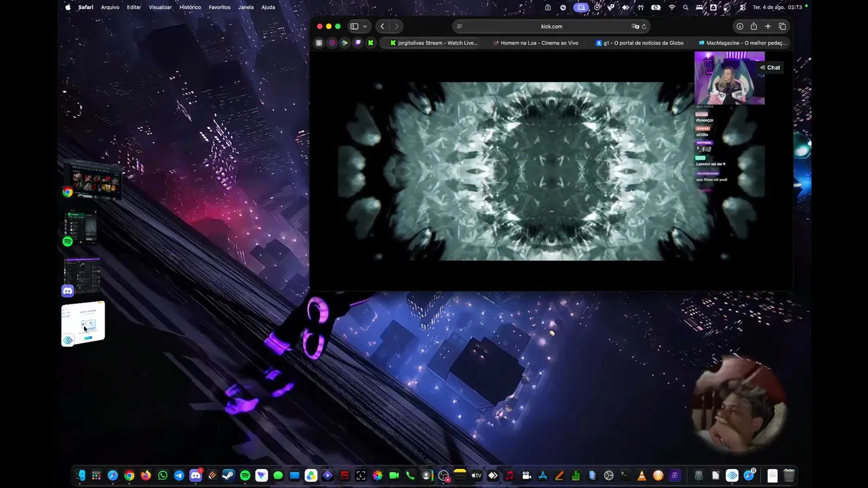The height and width of the screenshot is (488, 868).
Task: Switch to Homem na Lua tab
Action: (x=536, y=43)
